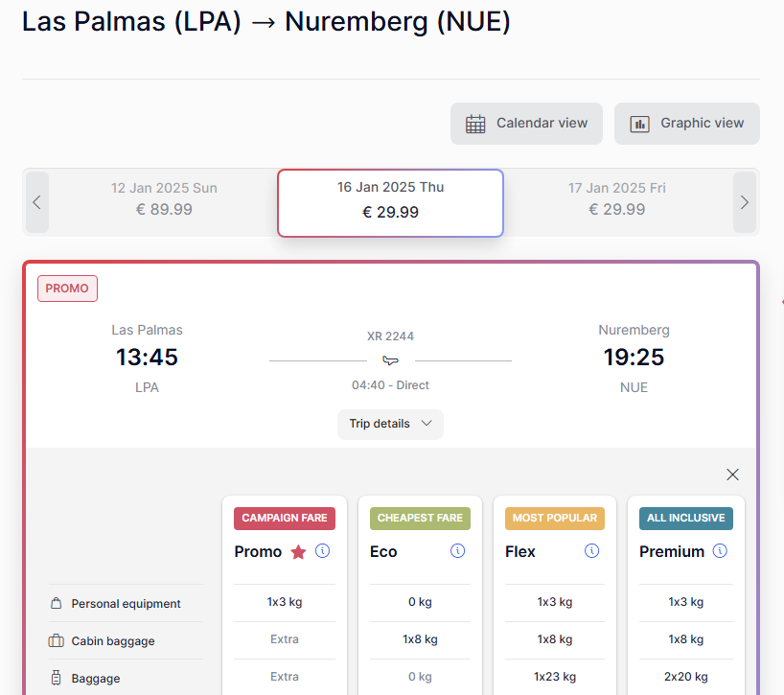This screenshot has width=784, height=695.
Task: Go to previous dates with left arrow
Action: (x=37, y=202)
